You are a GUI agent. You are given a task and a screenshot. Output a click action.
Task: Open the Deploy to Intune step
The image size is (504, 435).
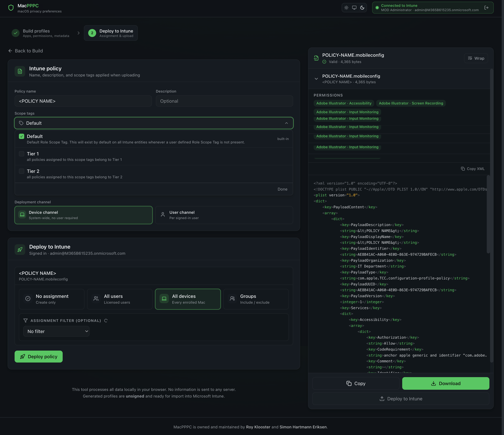pos(111,33)
